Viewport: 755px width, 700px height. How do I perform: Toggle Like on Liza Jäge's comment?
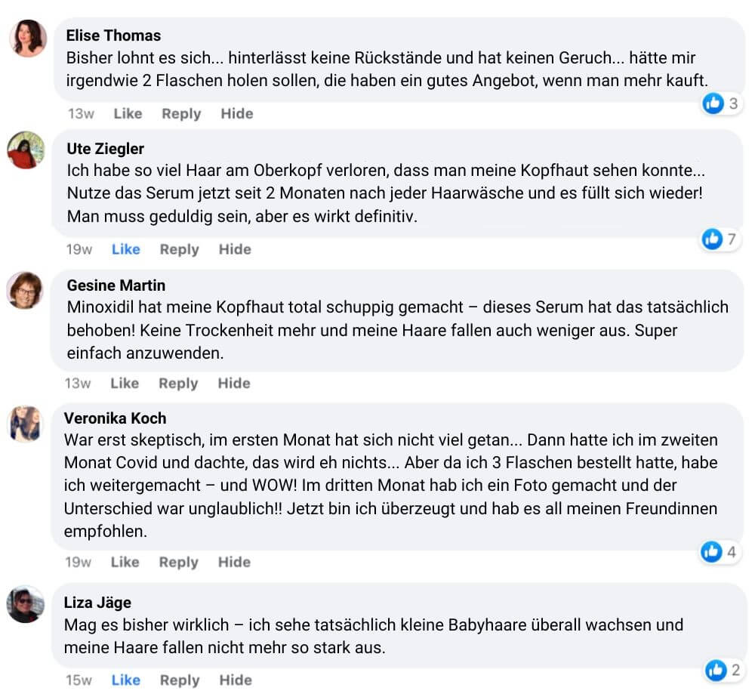[125, 680]
